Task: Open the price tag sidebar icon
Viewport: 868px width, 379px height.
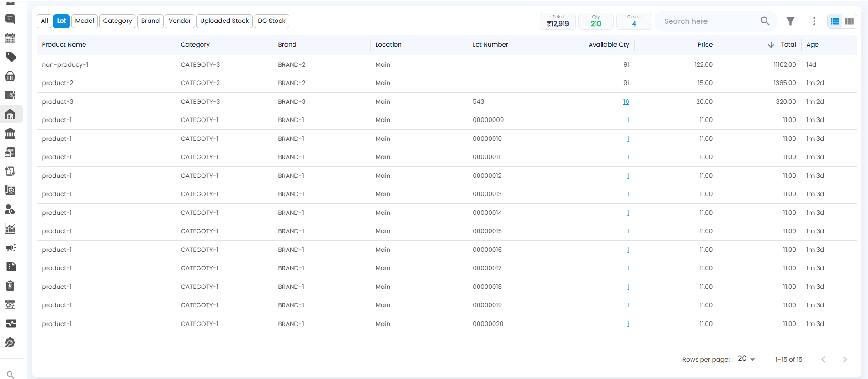Action: click(10, 57)
